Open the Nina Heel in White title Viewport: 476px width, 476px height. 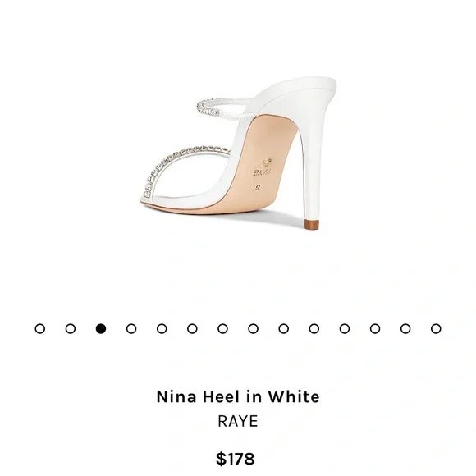point(238,396)
